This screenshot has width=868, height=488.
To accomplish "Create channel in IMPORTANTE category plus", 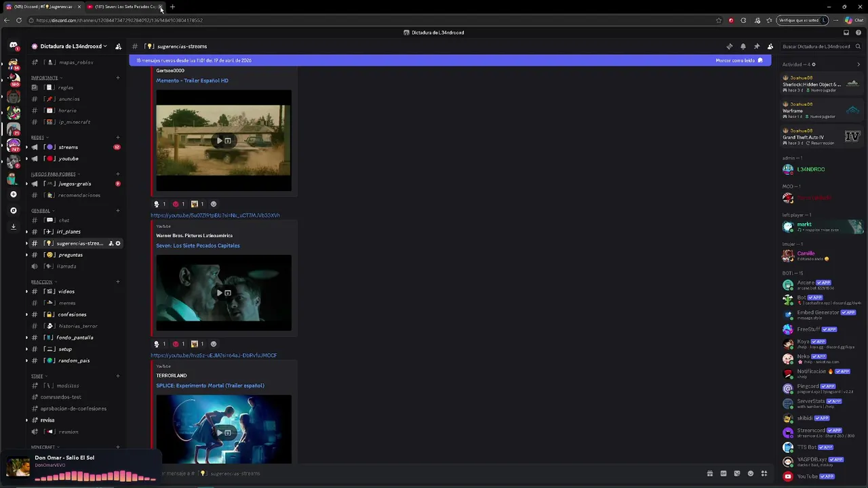I will [118, 78].
